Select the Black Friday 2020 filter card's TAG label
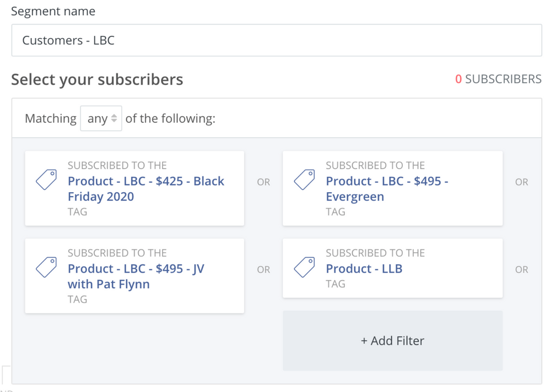Viewport: 551px width, 392px height. pos(77,212)
